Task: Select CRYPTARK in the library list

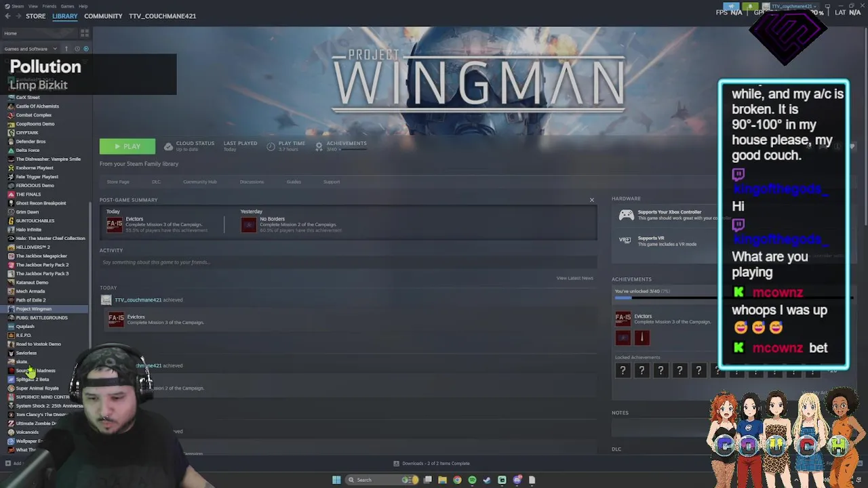Action: tap(27, 133)
